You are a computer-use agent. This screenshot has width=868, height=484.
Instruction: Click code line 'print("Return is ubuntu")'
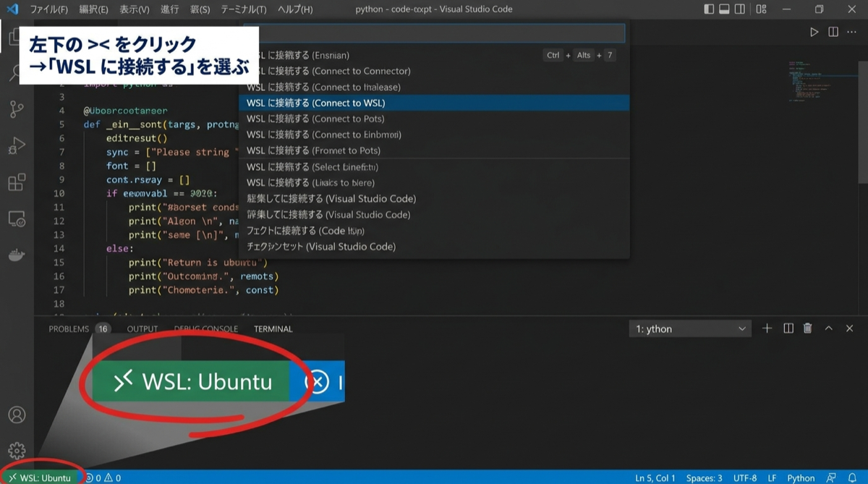197,262
